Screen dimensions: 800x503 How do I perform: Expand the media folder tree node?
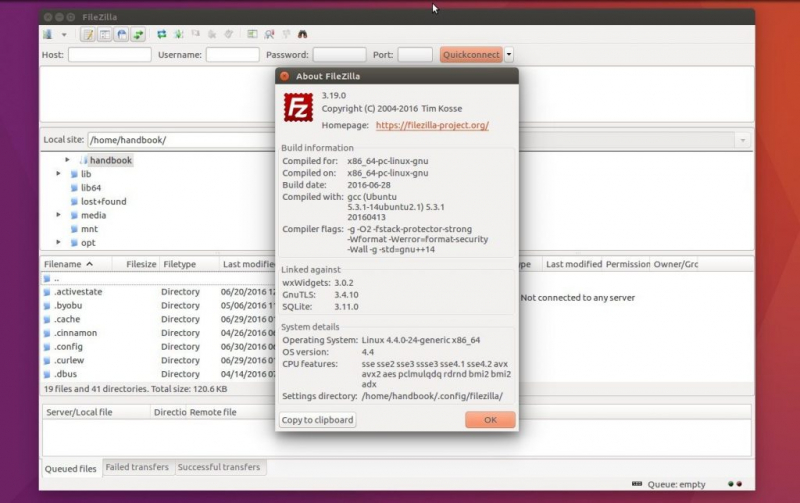59,215
